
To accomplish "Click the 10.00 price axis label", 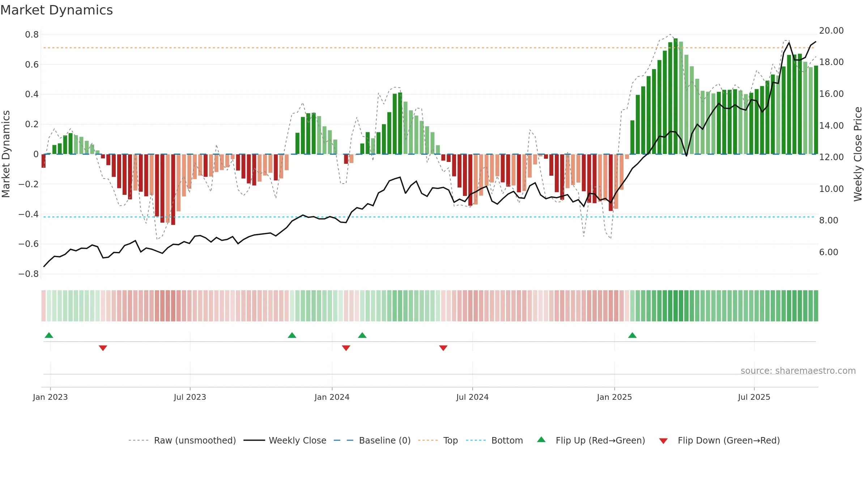I will 831,189.
